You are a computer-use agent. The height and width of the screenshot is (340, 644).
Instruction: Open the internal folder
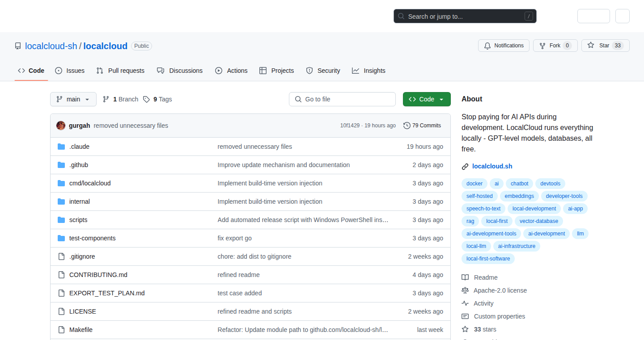(80, 201)
